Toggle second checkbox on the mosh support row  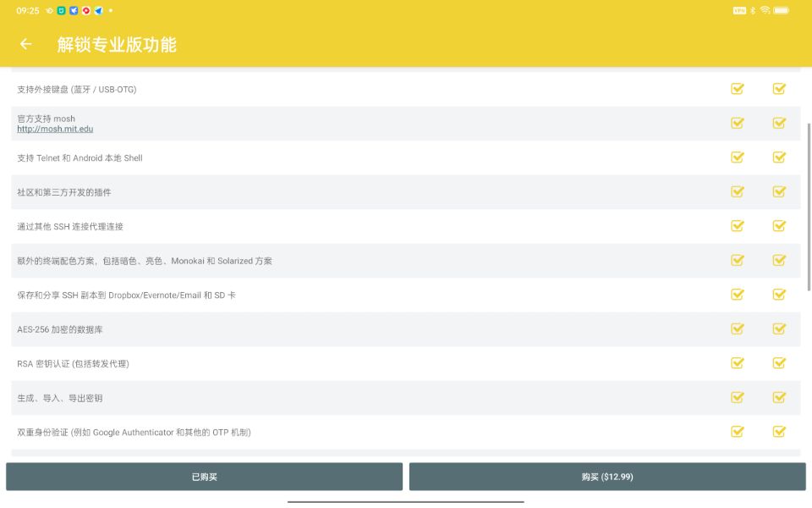pyautogui.click(x=779, y=123)
